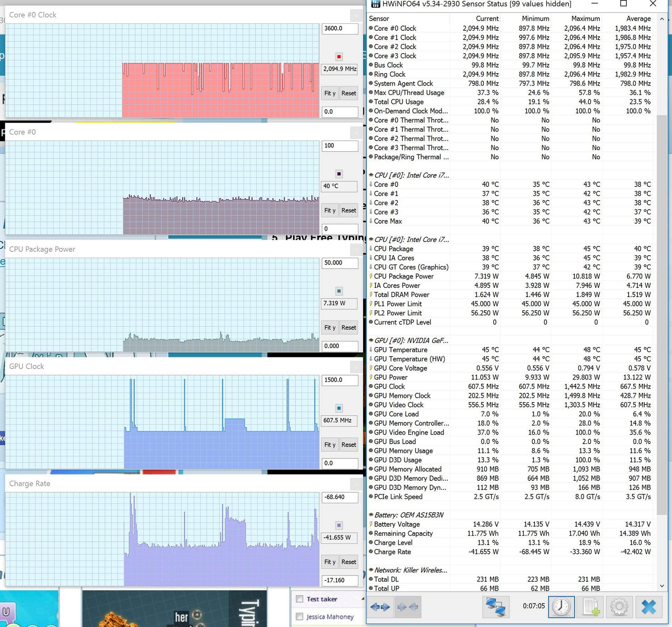Click Reset in Core #0 Clock graph

(x=349, y=93)
